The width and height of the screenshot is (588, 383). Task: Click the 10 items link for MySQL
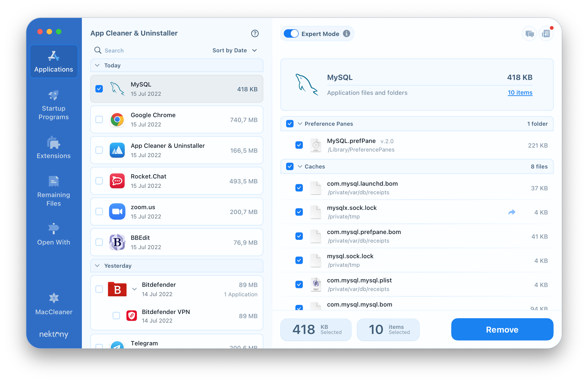click(x=520, y=92)
